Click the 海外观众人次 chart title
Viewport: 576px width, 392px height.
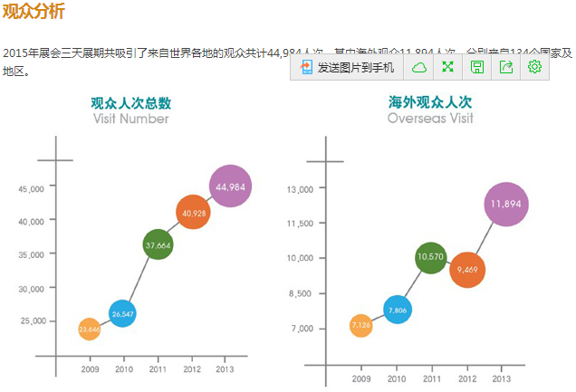click(x=430, y=103)
